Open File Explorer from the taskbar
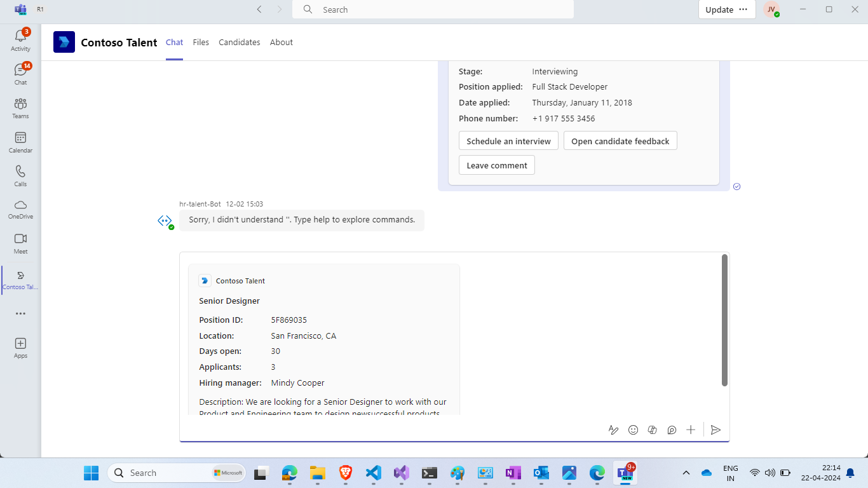Viewport: 868px width, 488px height. pos(318,473)
